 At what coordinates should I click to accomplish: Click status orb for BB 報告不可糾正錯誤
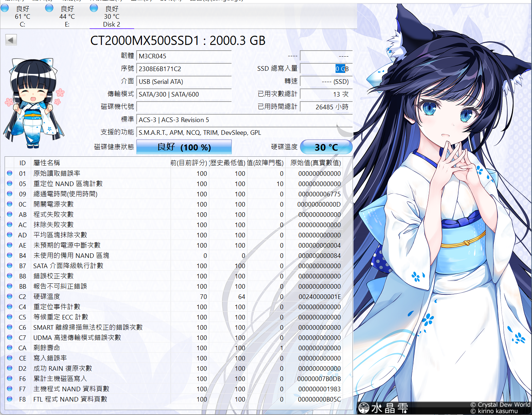click(10, 286)
